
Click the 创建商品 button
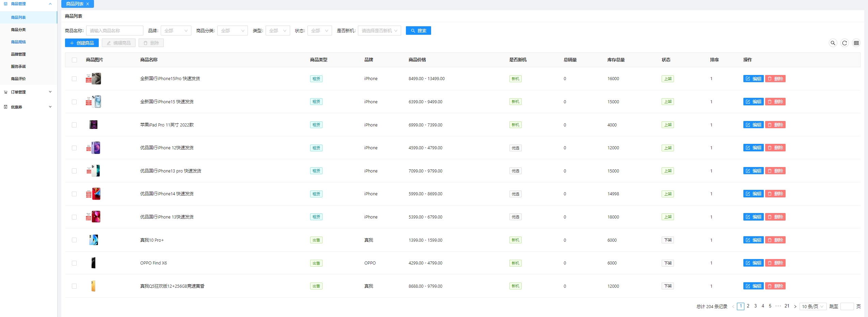pos(82,43)
